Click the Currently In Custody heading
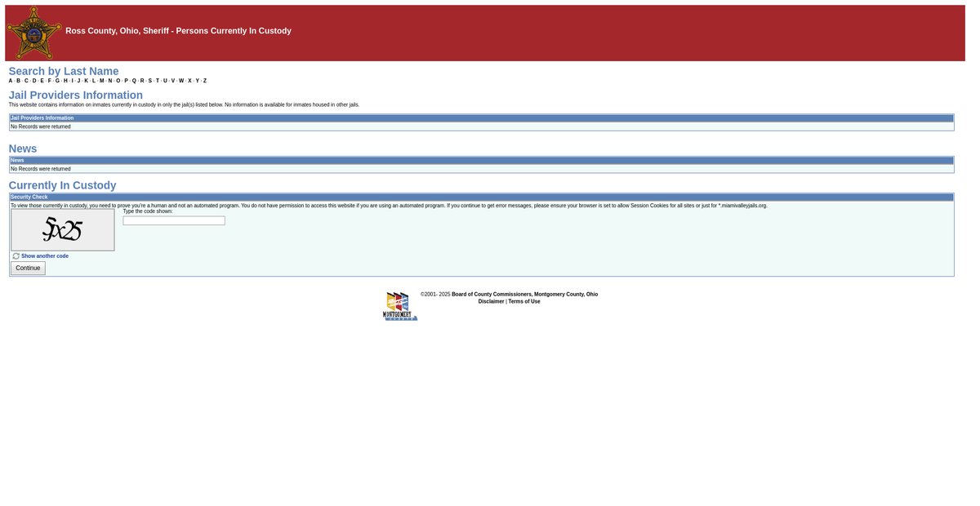980x506 pixels. (62, 185)
